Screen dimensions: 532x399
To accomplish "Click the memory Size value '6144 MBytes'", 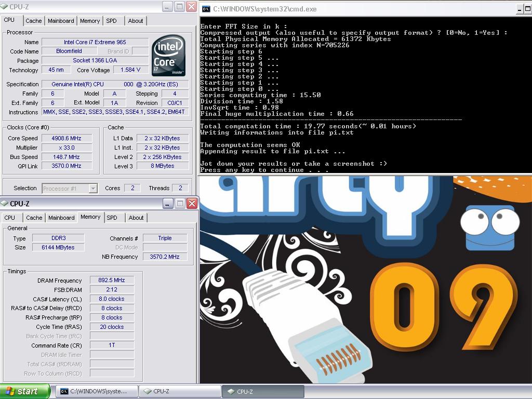I will [x=58, y=247].
